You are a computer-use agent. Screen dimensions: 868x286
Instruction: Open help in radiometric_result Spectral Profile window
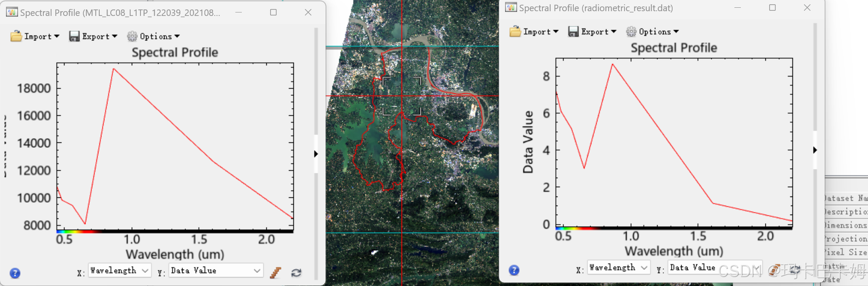(x=514, y=270)
